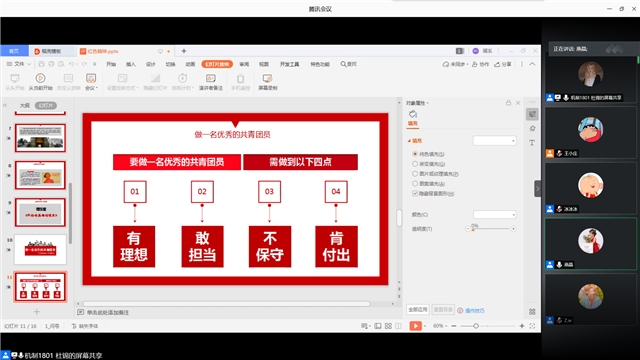Click the text T icon in right sidebar
Viewport: 640px width, 360px height.
pyautogui.click(x=532, y=142)
